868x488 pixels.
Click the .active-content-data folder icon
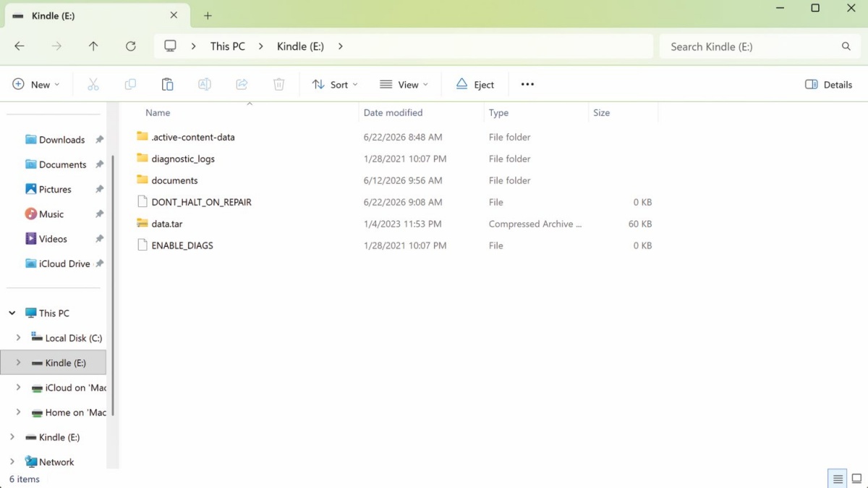tap(142, 137)
